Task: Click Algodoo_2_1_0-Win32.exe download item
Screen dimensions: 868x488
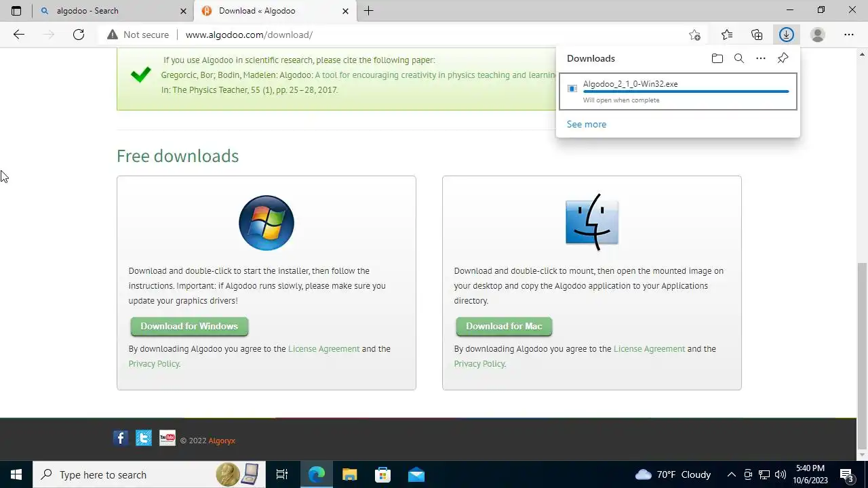Action: coord(678,91)
